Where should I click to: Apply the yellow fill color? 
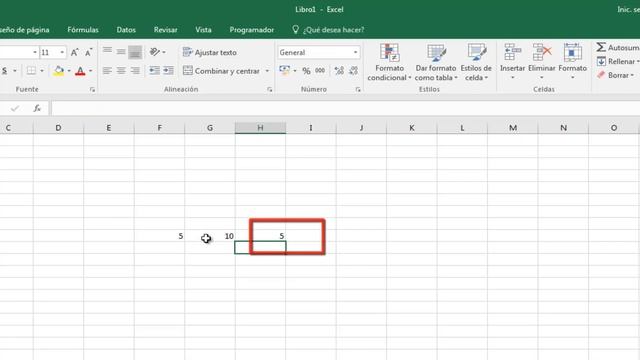(x=59, y=71)
